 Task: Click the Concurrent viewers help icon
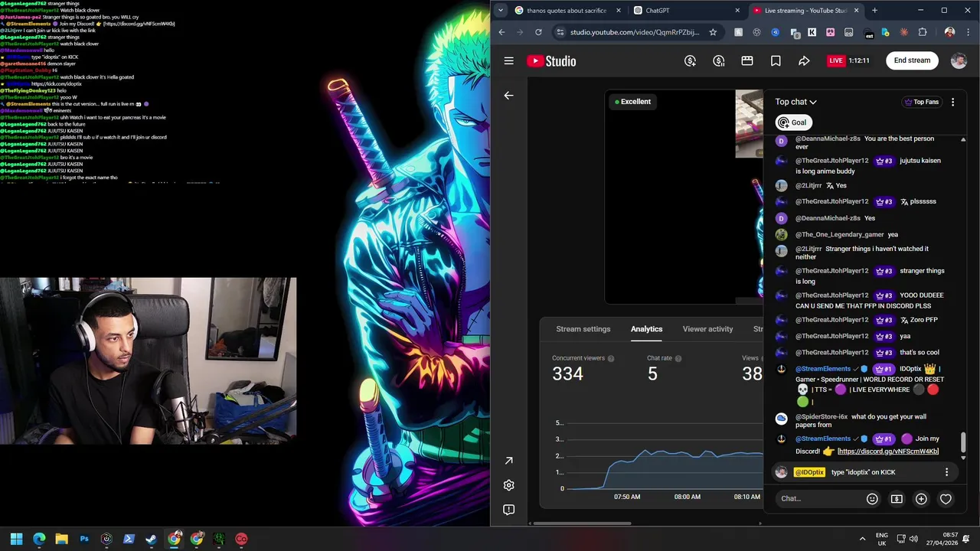(x=611, y=358)
